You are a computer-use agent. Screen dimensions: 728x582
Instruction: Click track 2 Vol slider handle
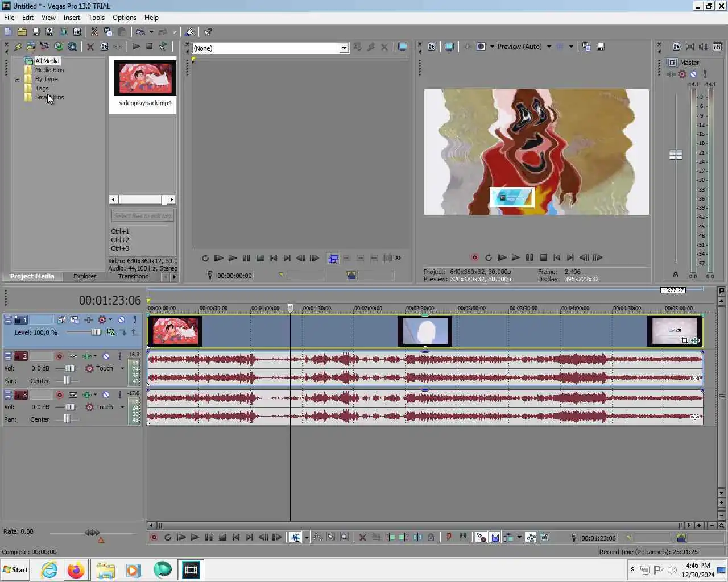pyautogui.click(x=70, y=368)
